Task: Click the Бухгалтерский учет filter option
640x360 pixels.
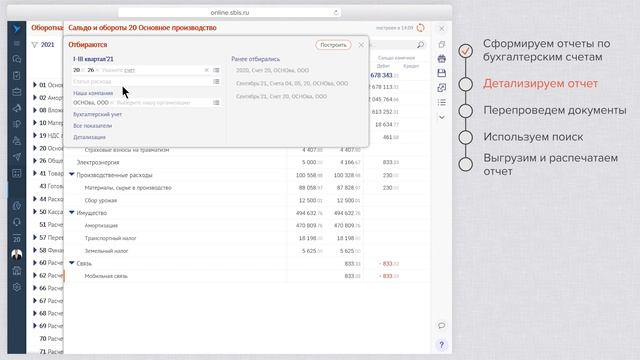Action: [x=97, y=114]
